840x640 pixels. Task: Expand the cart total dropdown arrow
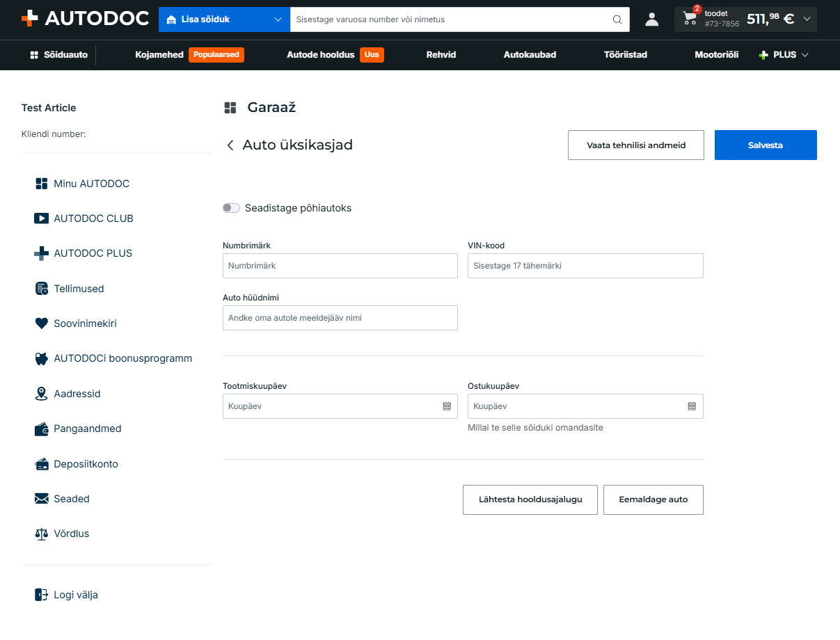807,19
